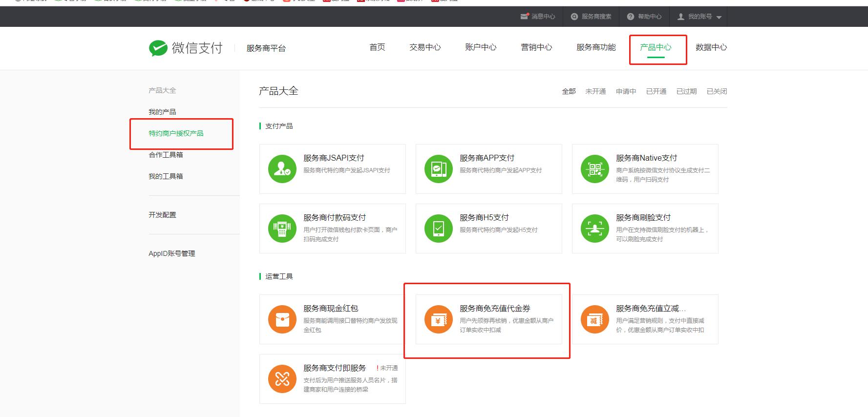Open 合作工具箱 in the sidebar
This screenshot has height=417, width=868.
pyautogui.click(x=166, y=155)
